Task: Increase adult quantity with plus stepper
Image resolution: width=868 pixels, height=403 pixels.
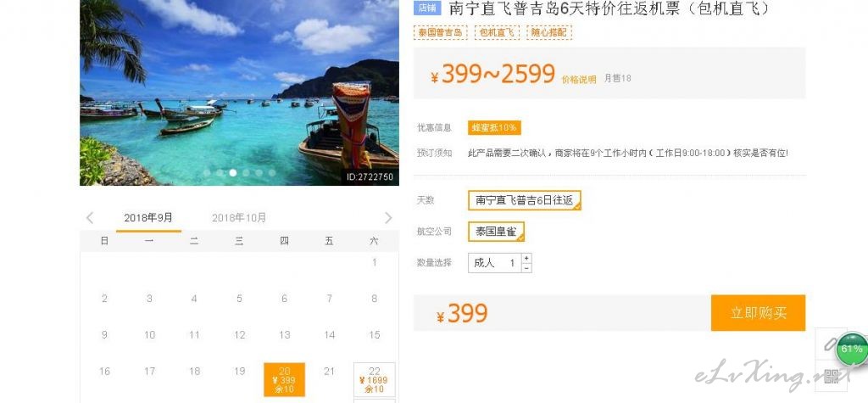Action: pos(526,258)
